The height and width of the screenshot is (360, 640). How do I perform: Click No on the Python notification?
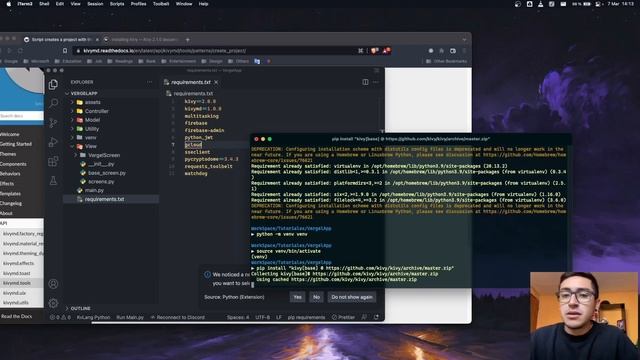click(316, 297)
